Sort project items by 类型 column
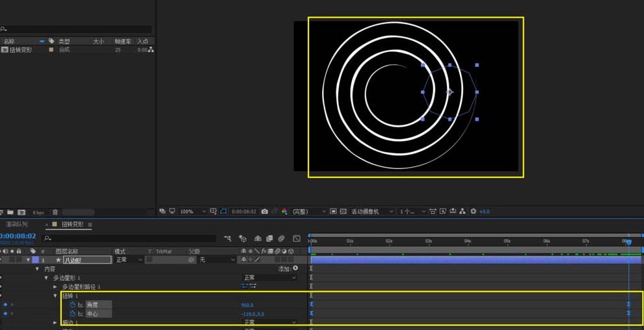 [x=64, y=41]
